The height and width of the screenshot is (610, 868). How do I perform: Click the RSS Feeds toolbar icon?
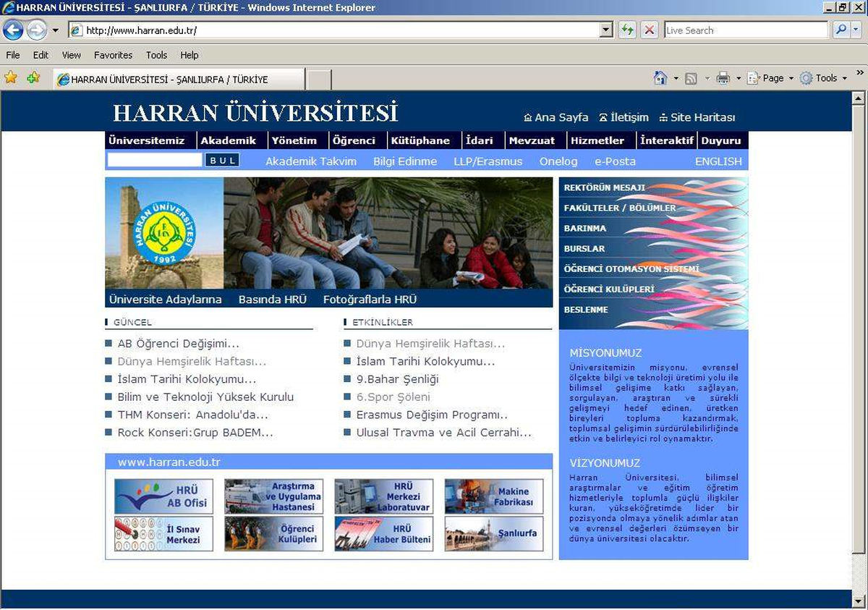tap(692, 78)
